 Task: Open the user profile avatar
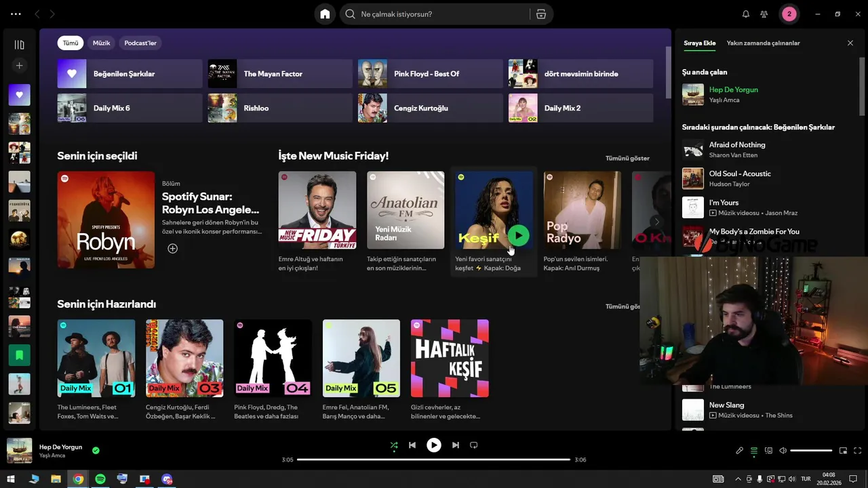coord(789,14)
